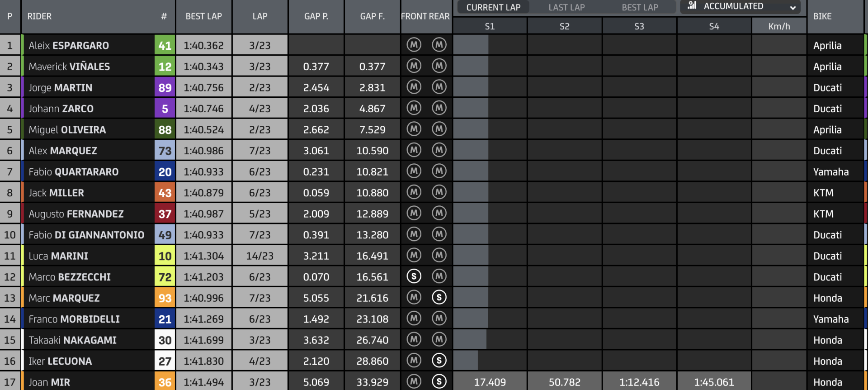Click the rear tyre icon for Augusto Fernandez
868x390 pixels.
tap(439, 213)
